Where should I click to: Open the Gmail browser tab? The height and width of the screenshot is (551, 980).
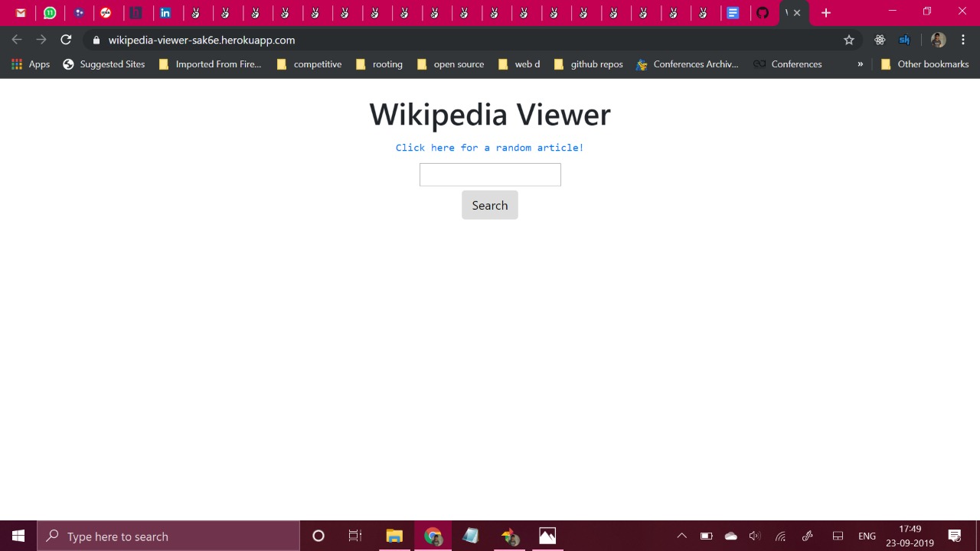click(21, 13)
